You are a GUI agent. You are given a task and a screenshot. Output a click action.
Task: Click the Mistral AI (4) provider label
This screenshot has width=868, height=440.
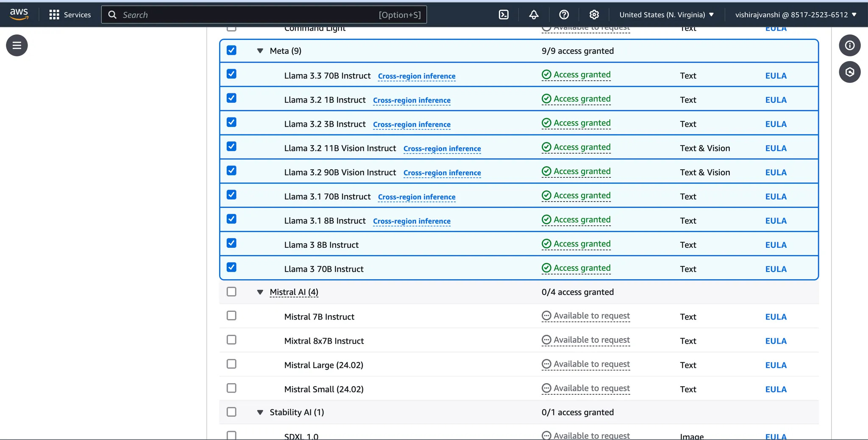point(294,292)
